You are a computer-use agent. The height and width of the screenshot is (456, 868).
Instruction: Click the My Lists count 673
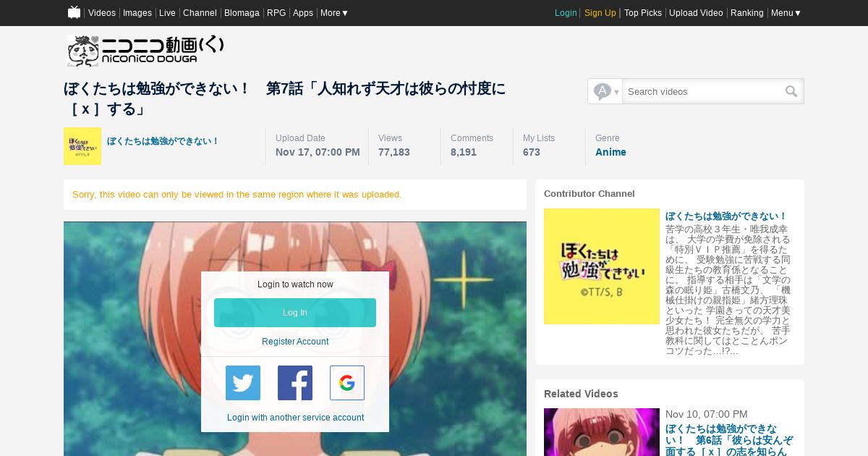pyautogui.click(x=532, y=152)
